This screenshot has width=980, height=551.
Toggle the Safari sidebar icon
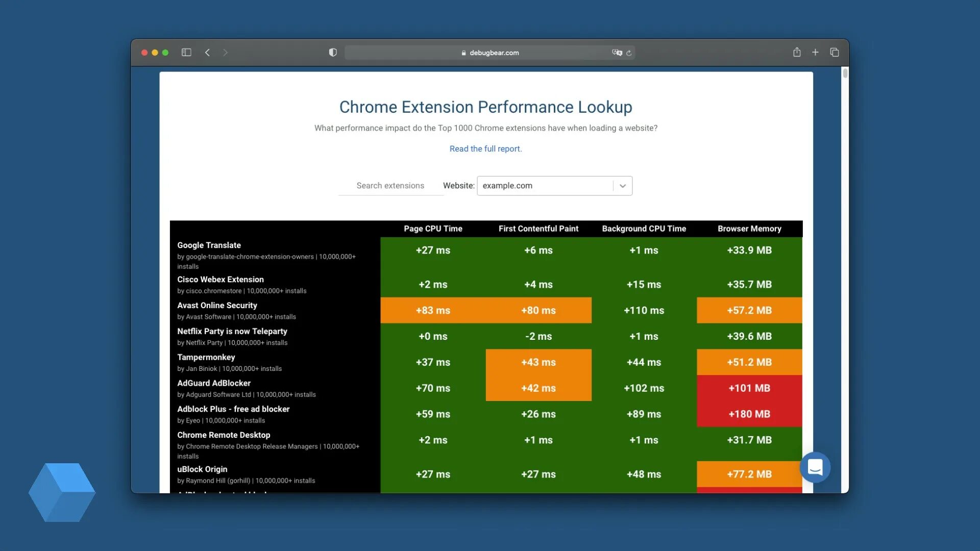186,53
